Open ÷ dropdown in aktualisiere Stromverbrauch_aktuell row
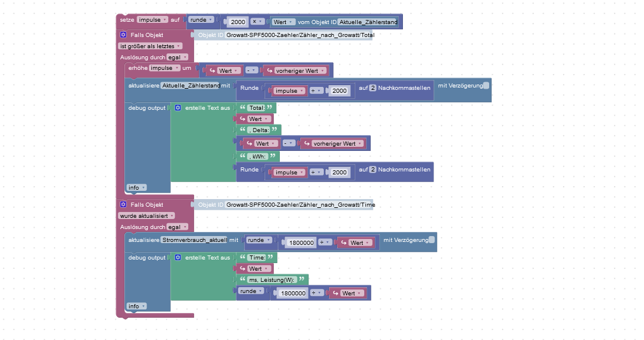Viewport: 644px width, 340px height. tap(325, 242)
